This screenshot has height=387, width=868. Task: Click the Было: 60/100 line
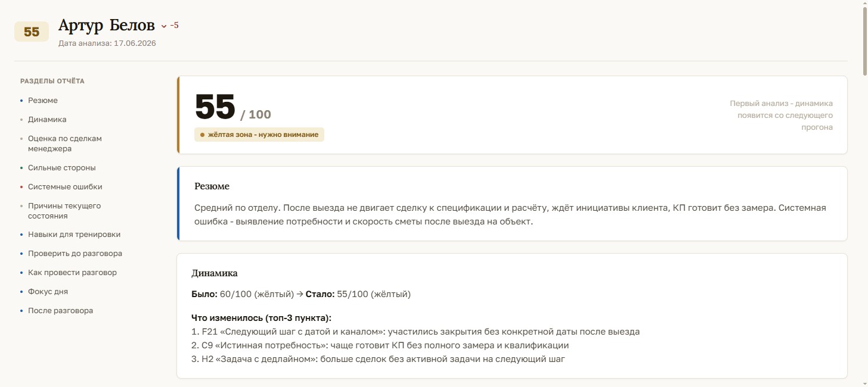(301, 294)
